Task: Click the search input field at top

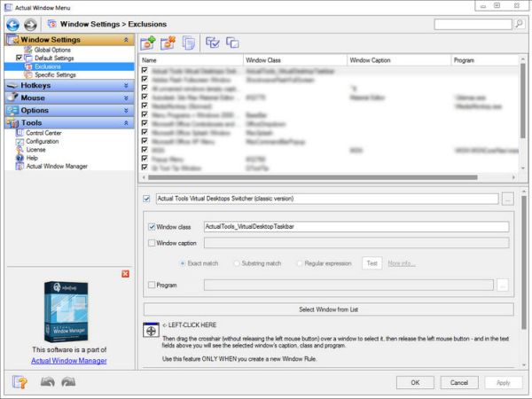Action: click(473, 25)
